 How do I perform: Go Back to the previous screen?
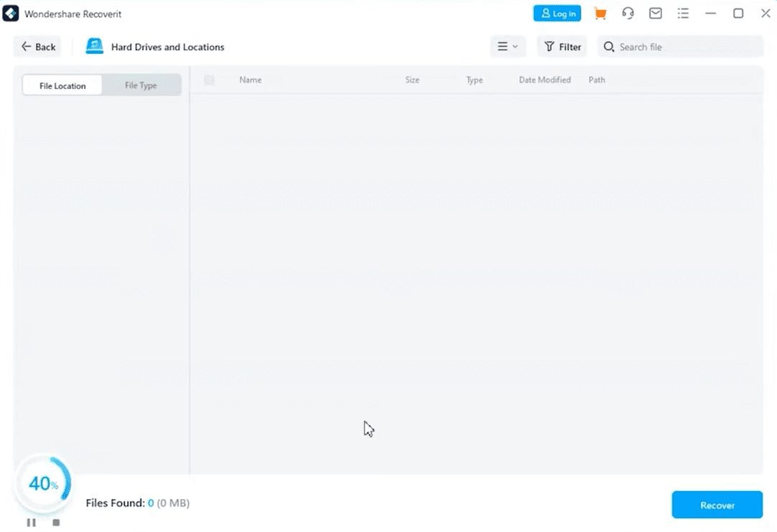click(38, 47)
